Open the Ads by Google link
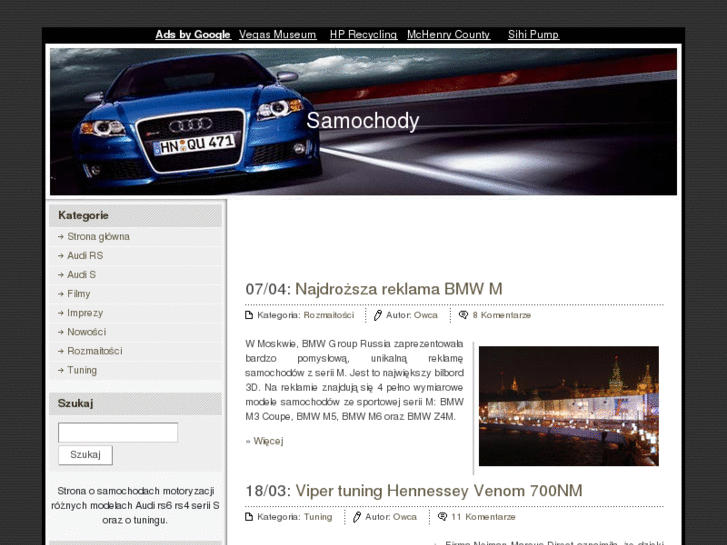 pos(193,35)
